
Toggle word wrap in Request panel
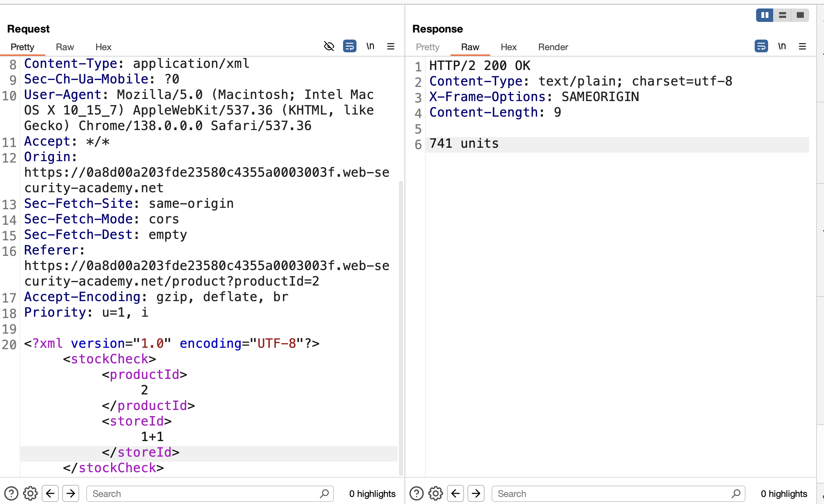350,46
